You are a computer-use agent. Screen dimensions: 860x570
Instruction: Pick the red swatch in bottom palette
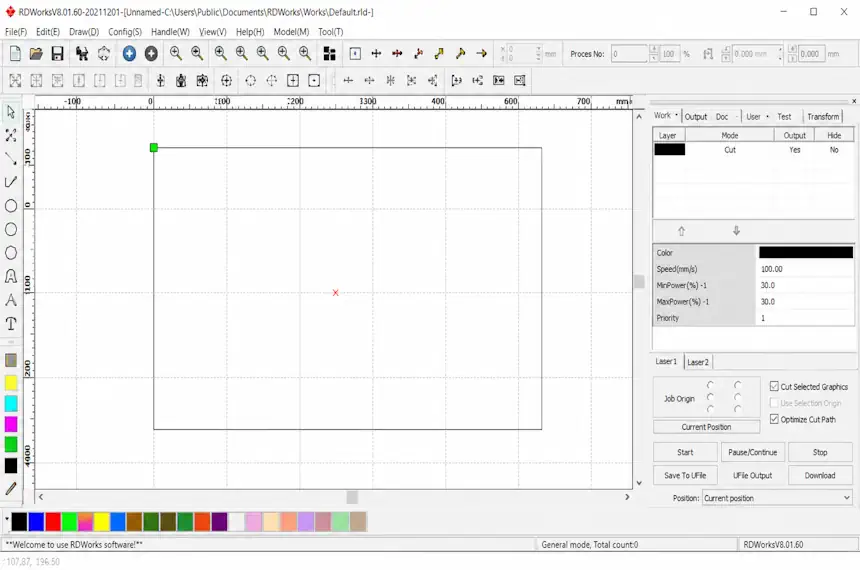pos(53,522)
